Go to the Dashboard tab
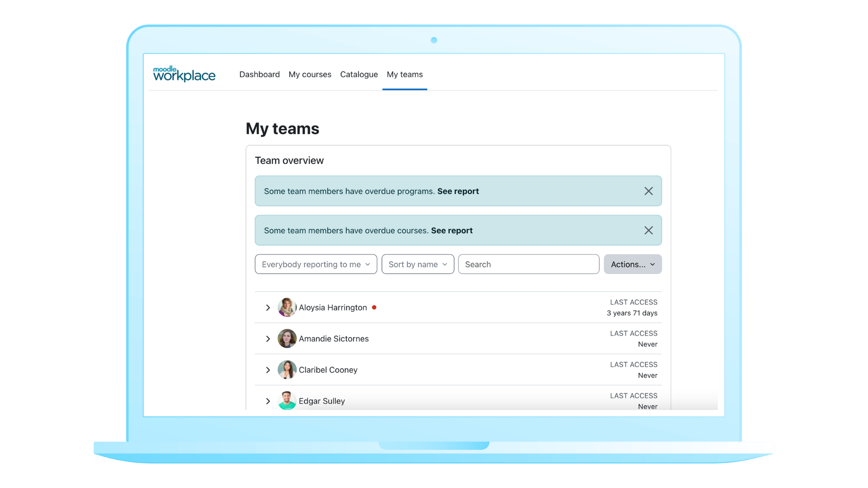868x488 pixels. [259, 75]
